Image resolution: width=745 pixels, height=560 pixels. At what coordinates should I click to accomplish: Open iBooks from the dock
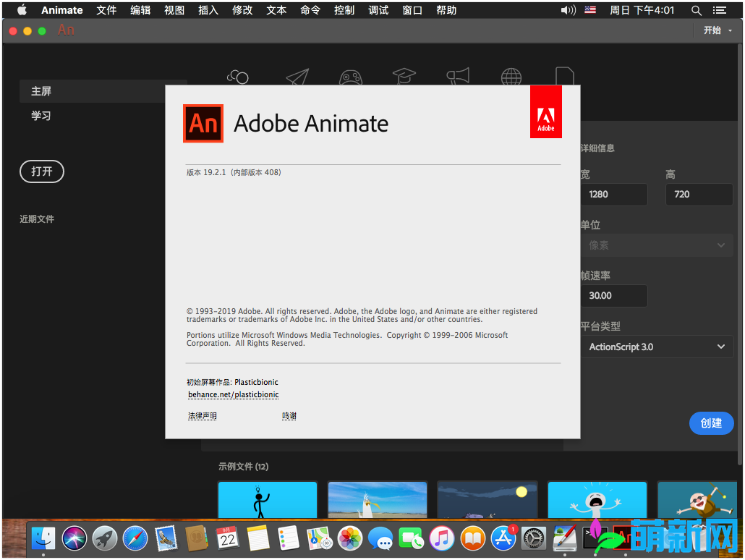point(473,538)
